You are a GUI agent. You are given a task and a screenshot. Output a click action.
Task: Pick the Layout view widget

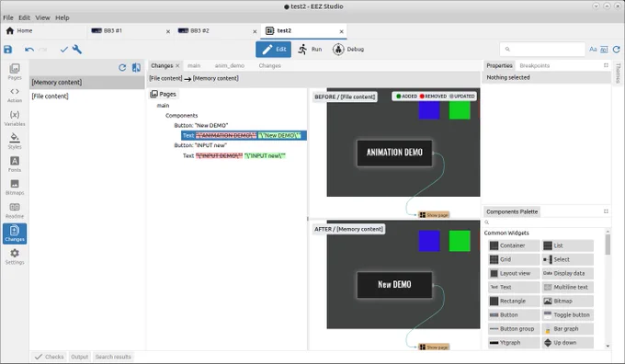514,274
